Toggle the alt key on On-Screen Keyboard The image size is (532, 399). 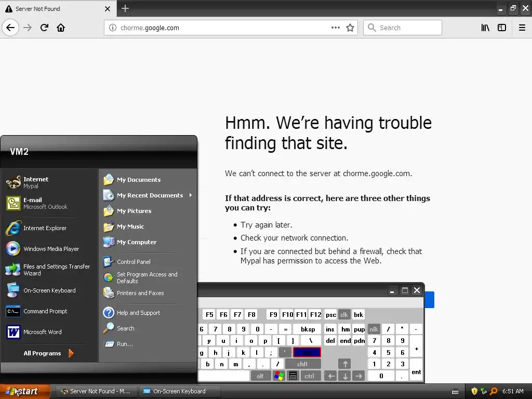click(260, 376)
